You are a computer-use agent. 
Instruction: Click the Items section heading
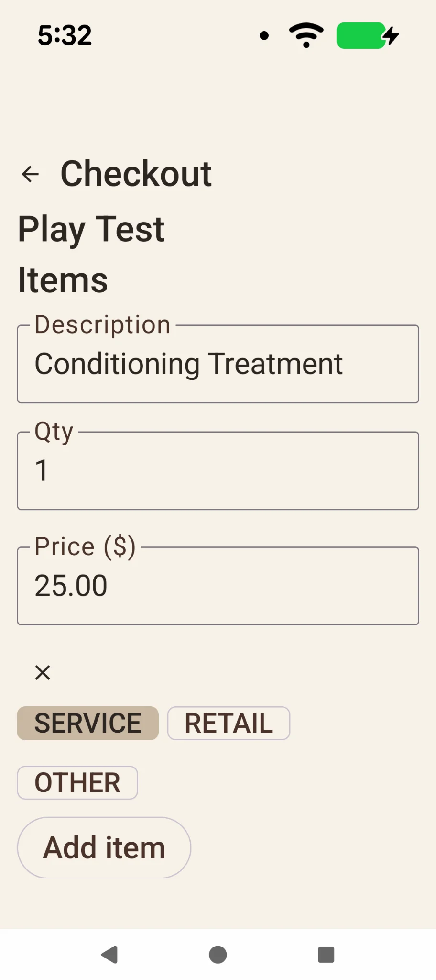pos(63,280)
